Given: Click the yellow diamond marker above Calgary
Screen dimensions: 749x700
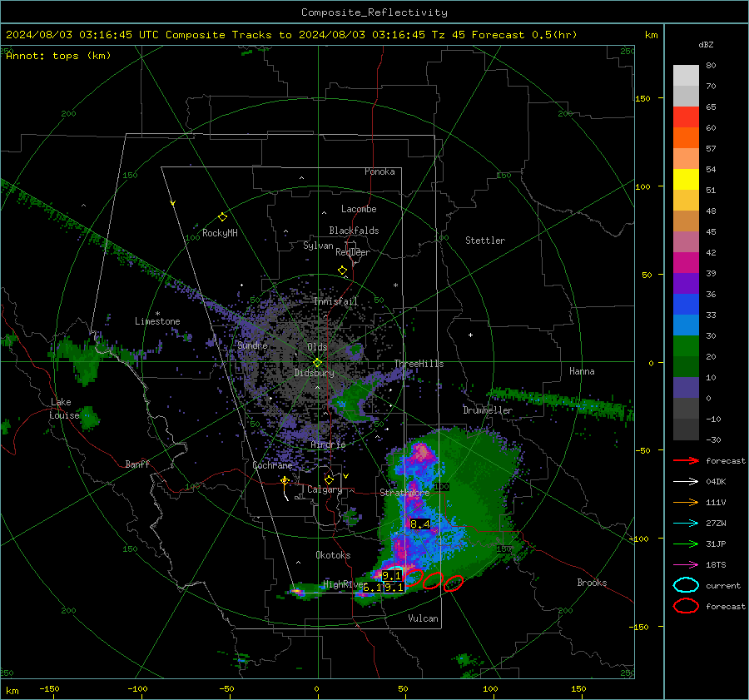Looking at the screenshot, I should [329, 479].
